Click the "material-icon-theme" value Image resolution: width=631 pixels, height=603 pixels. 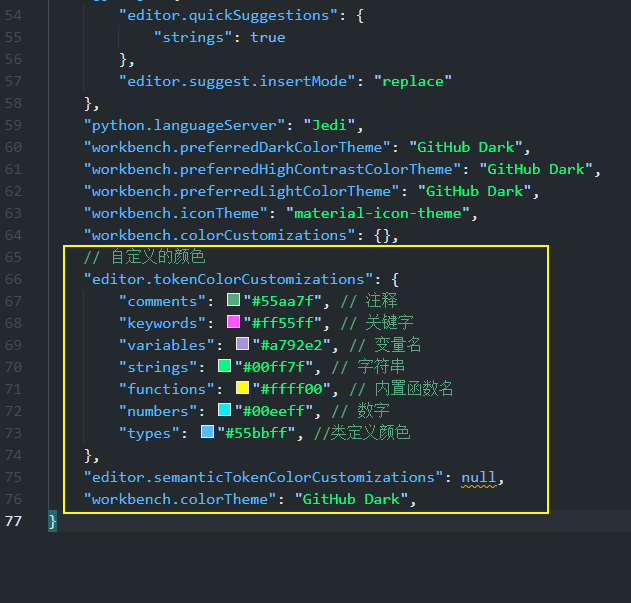click(378, 213)
